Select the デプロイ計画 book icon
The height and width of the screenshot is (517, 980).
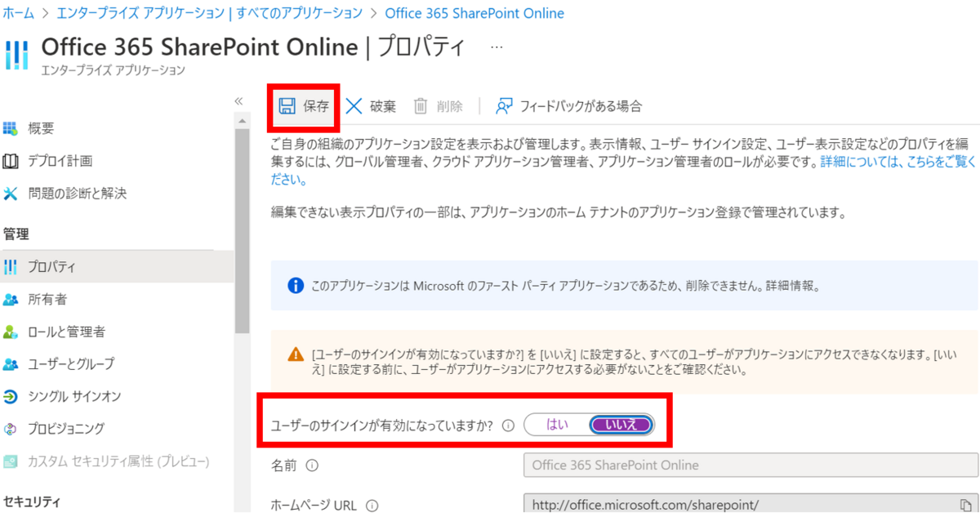coord(11,161)
